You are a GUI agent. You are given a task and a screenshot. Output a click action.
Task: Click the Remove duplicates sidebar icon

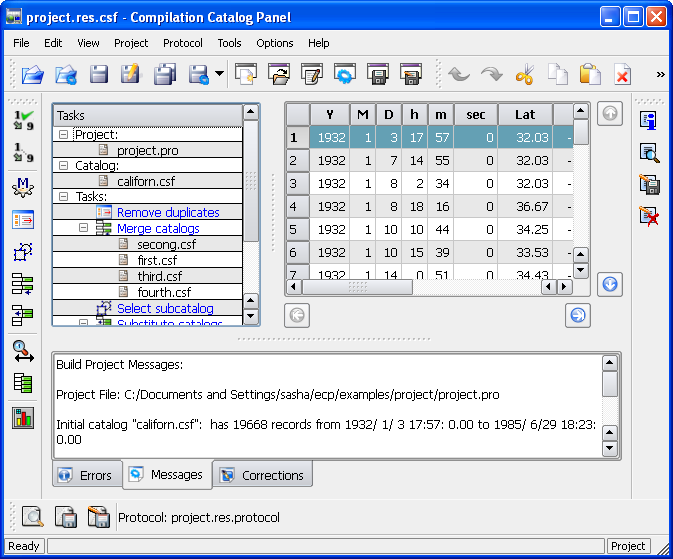[x=23, y=220]
